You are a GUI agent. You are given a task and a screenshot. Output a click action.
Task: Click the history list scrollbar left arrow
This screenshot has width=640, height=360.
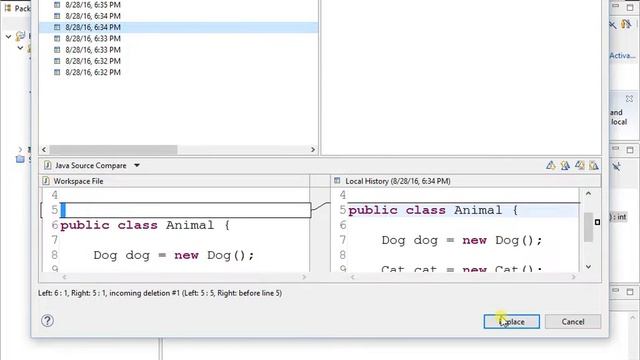tap(44, 149)
